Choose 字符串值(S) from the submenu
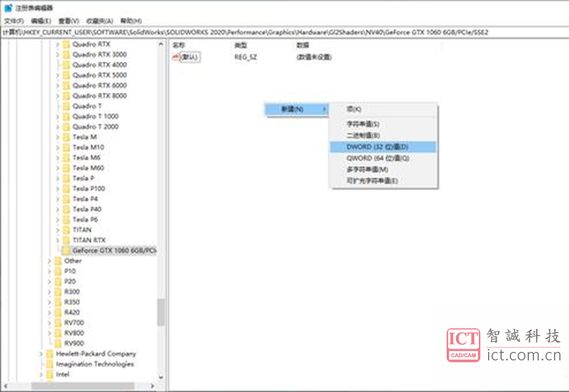The width and height of the screenshot is (569, 392). point(383,124)
